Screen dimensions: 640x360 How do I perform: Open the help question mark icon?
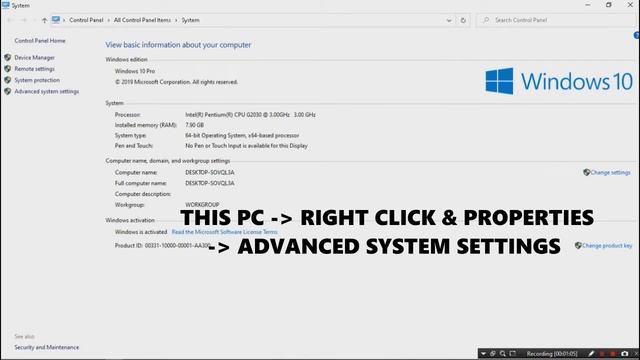coord(637,36)
